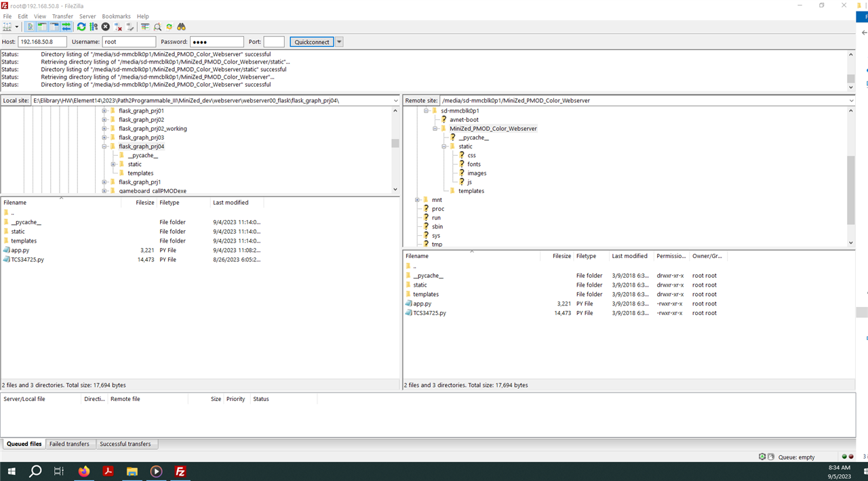Sort remote files by Owner/Group column
868x481 pixels.
click(707, 256)
